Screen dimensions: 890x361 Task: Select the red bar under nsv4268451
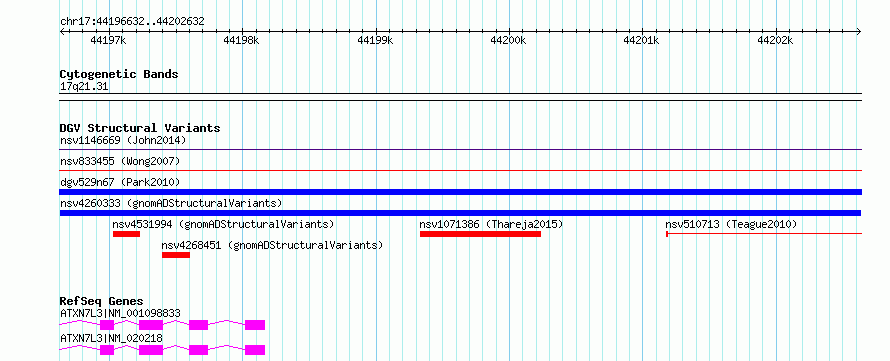click(176, 255)
